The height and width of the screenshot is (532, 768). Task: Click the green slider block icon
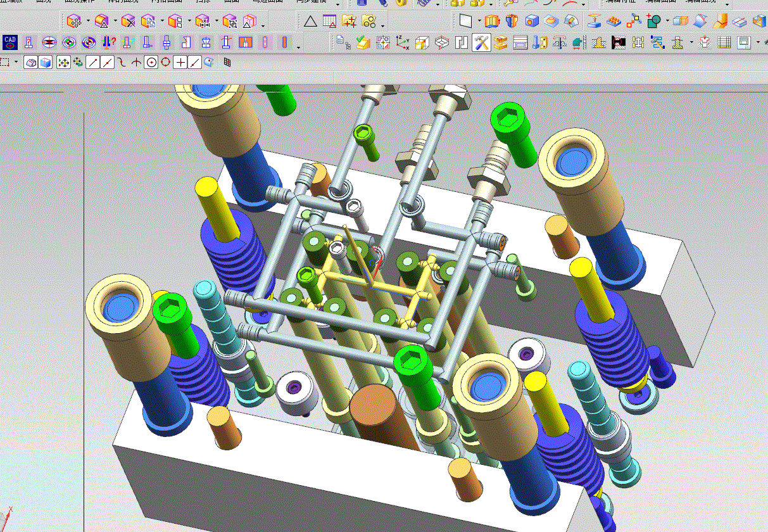579,42
